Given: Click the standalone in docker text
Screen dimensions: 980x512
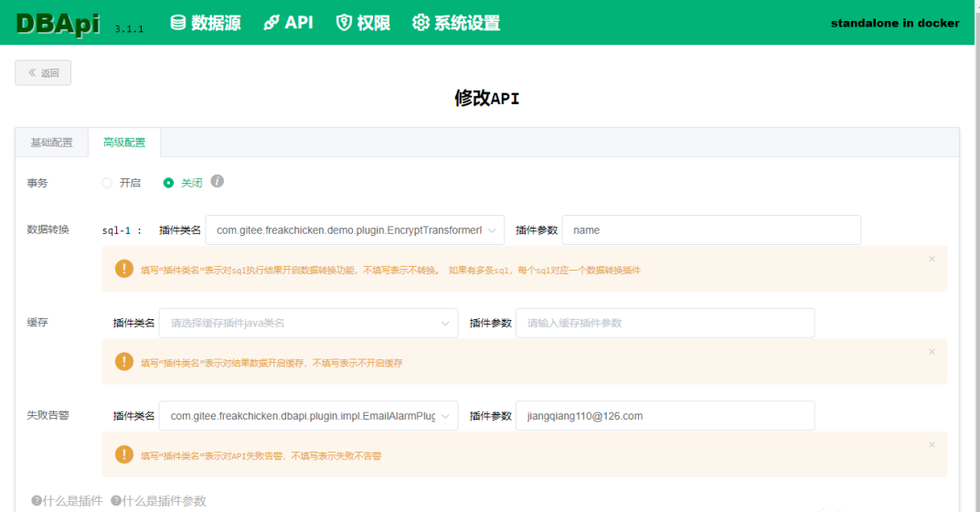Looking at the screenshot, I should (x=895, y=23).
